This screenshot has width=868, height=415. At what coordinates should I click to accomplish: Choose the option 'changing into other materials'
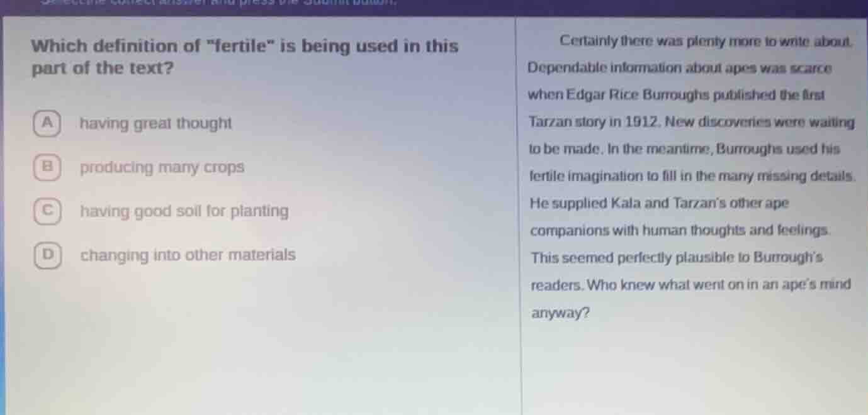click(186, 255)
